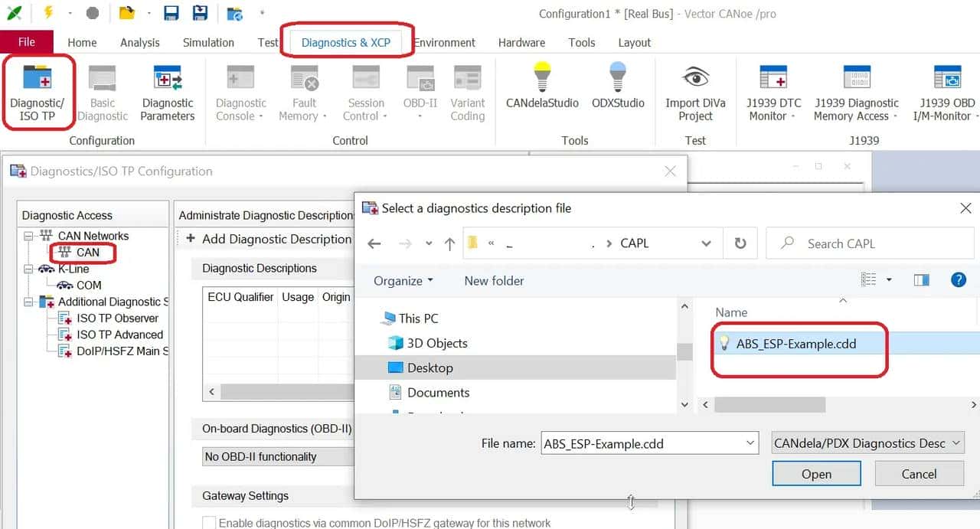Viewport: 980px width, 529px height.
Task: Go back in file dialog
Action: (x=374, y=243)
